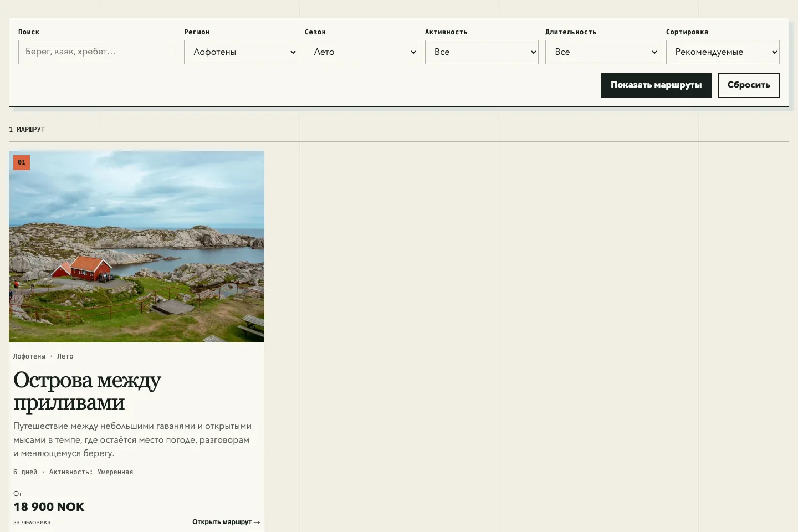Focus the Поиск search input field
This screenshot has width=798, height=532.
pyautogui.click(x=98, y=52)
